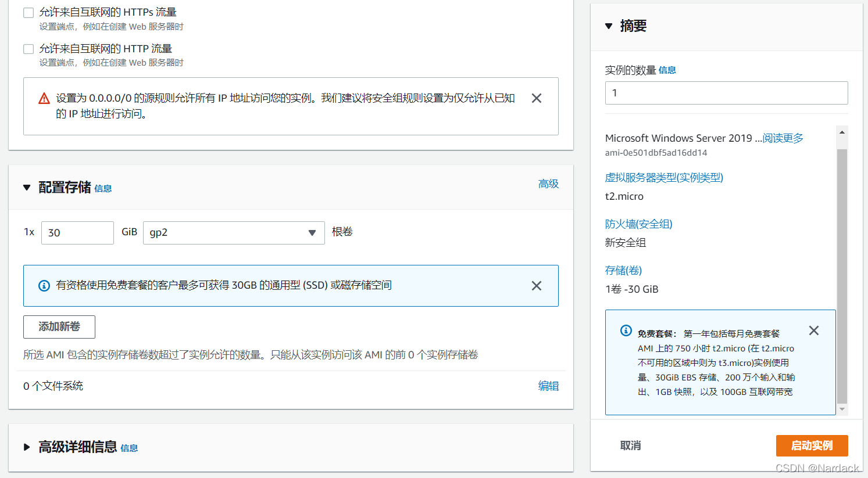This screenshot has width=868, height=478.
Task: Dismiss the 免费套餐 notice in the summary
Action: (813, 330)
